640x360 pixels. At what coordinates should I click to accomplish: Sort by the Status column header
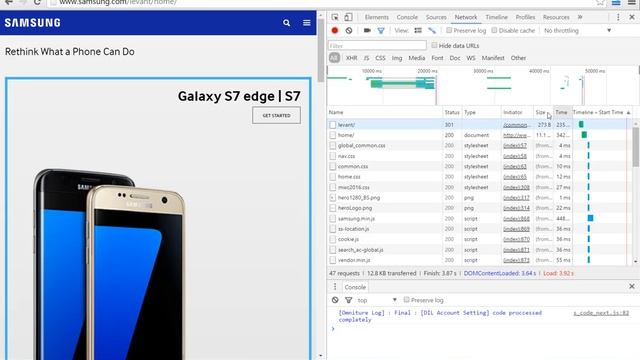[452, 112]
